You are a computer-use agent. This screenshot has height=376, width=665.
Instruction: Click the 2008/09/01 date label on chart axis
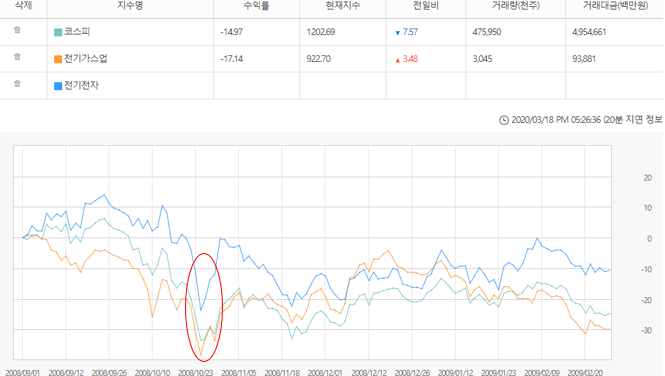22,373
